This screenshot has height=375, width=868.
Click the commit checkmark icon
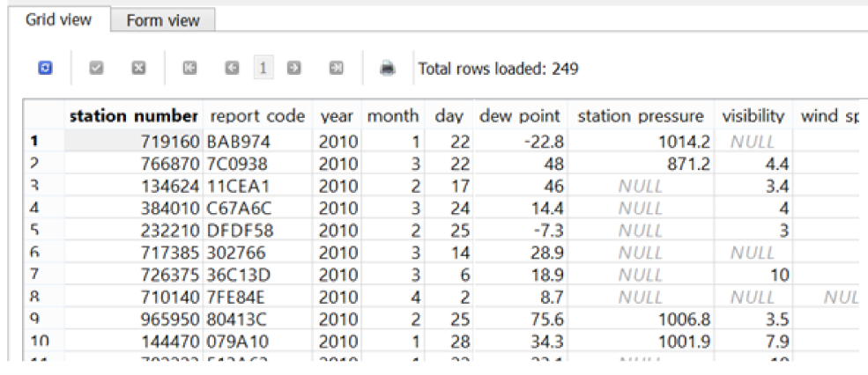[96, 68]
